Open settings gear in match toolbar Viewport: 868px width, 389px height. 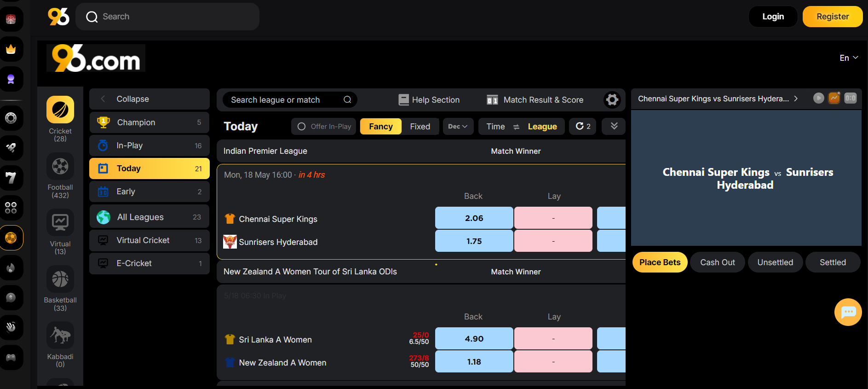pyautogui.click(x=612, y=100)
